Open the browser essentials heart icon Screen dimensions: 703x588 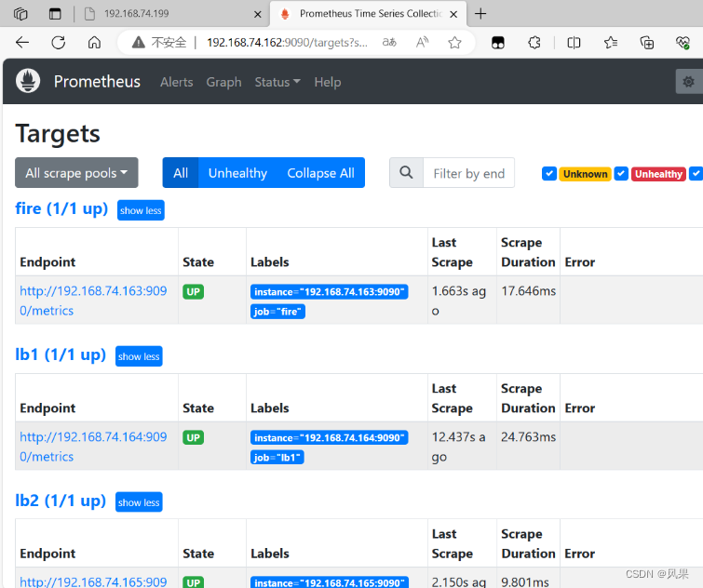pyautogui.click(x=683, y=43)
